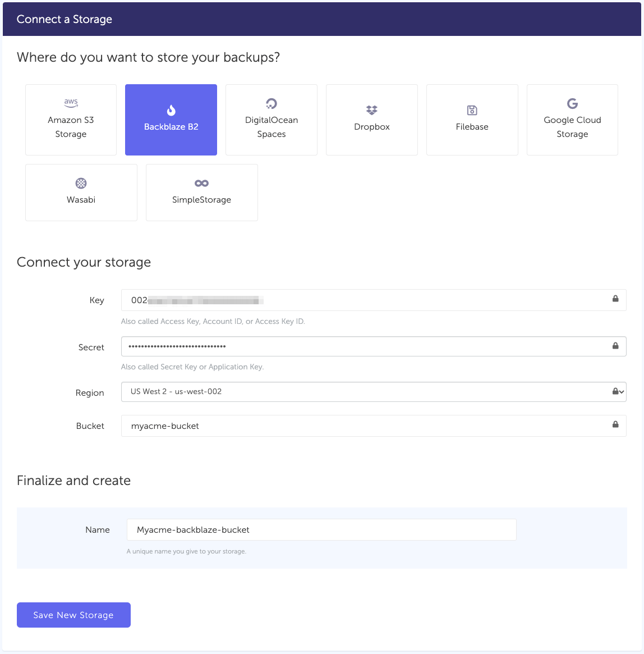Click the Google Cloud Storage G icon
Image resolution: width=644 pixels, height=654 pixels.
[572, 103]
